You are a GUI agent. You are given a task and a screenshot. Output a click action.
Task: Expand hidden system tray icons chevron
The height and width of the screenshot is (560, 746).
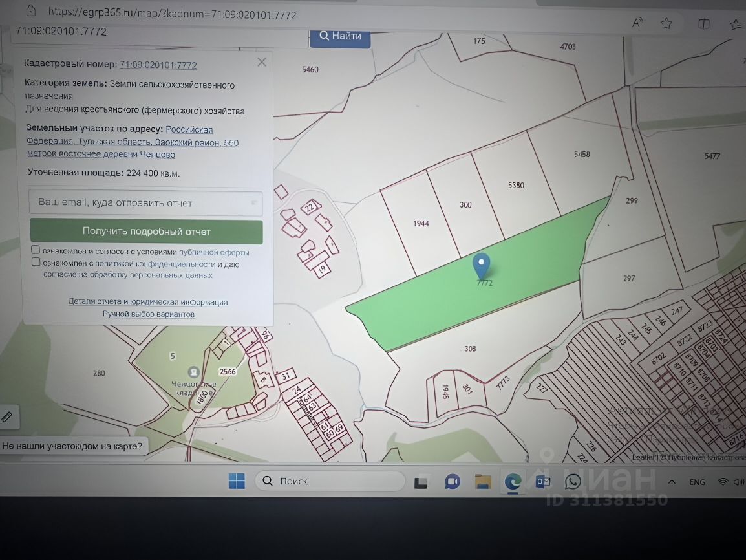coord(672,482)
